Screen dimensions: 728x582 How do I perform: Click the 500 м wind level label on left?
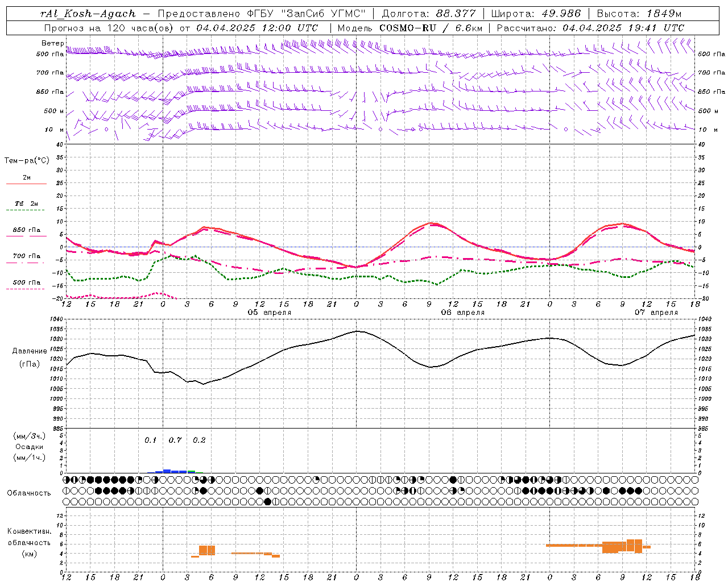54,111
